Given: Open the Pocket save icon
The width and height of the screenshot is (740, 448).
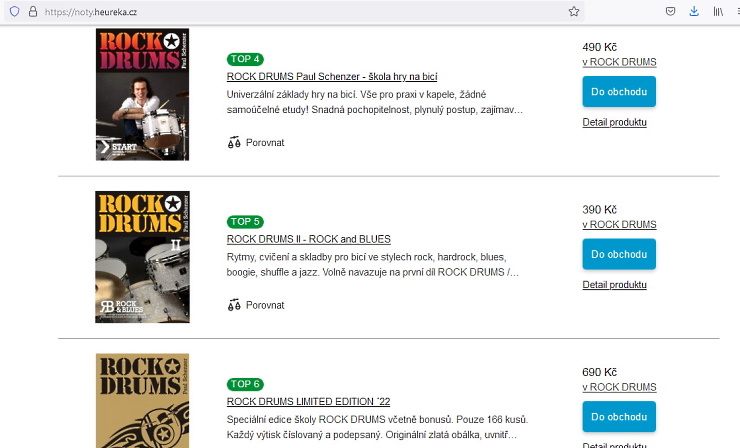Looking at the screenshot, I should click(671, 11).
